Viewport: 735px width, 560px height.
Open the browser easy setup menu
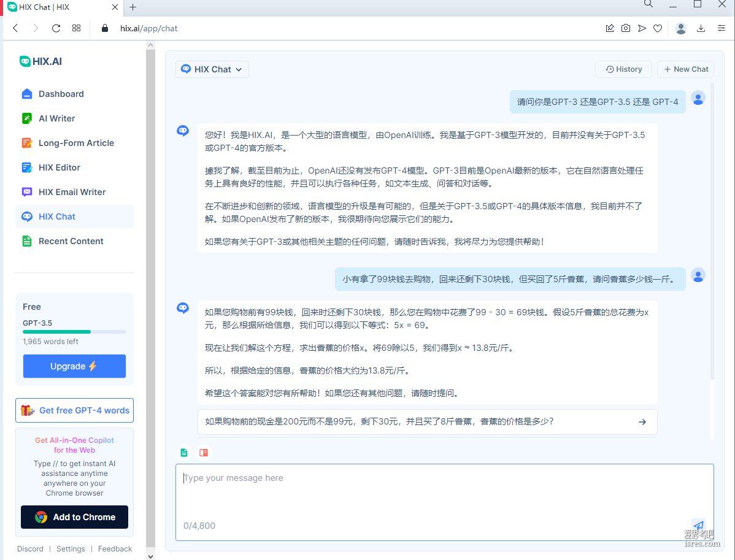[x=722, y=28]
